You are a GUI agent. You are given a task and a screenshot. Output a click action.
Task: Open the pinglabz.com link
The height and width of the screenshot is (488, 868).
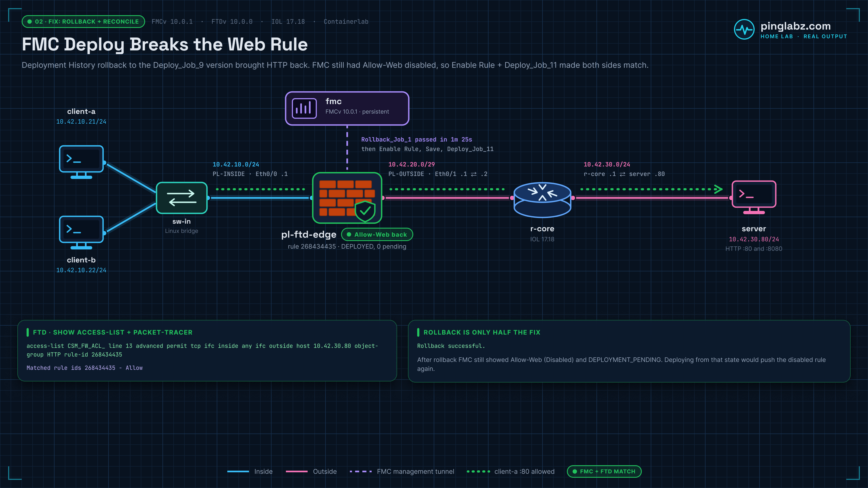click(795, 26)
